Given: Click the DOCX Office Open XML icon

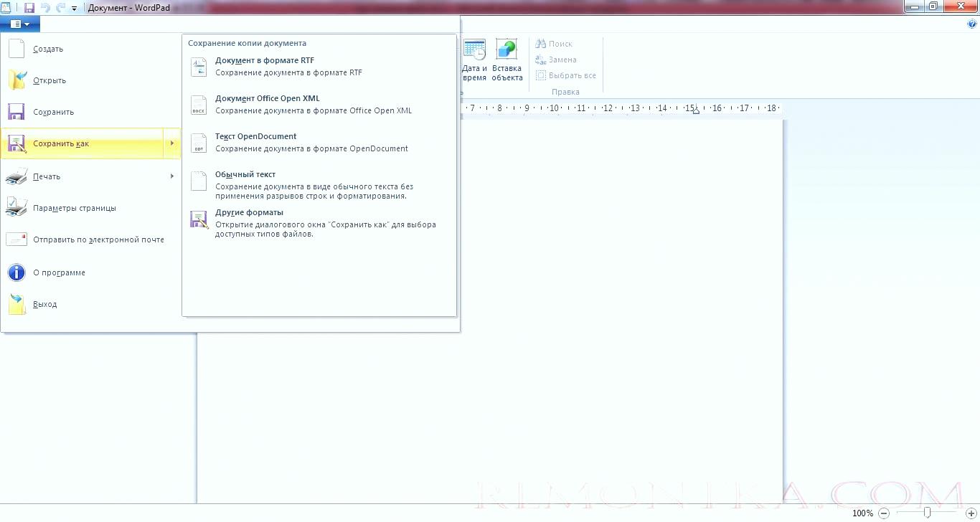Looking at the screenshot, I should click(x=199, y=105).
